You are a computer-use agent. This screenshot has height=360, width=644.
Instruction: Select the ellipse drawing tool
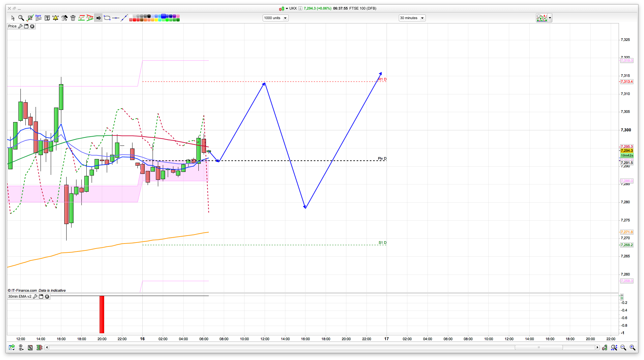[107, 18]
